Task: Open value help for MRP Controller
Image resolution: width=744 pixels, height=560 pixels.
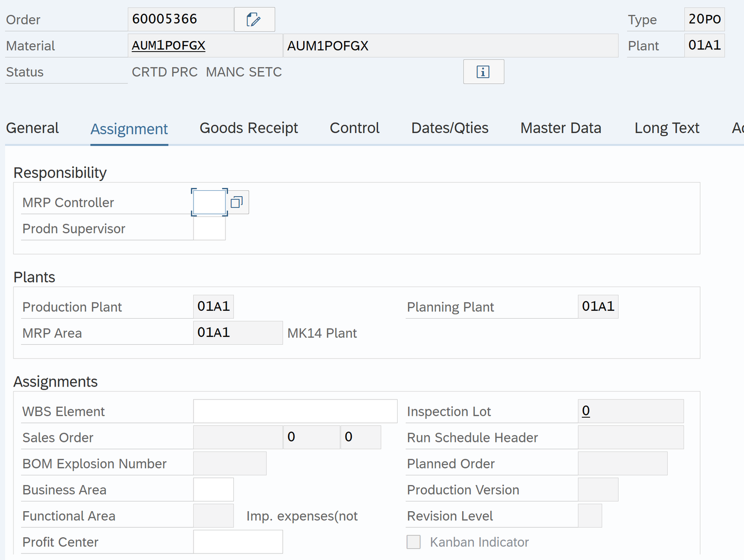Action: coord(237,202)
